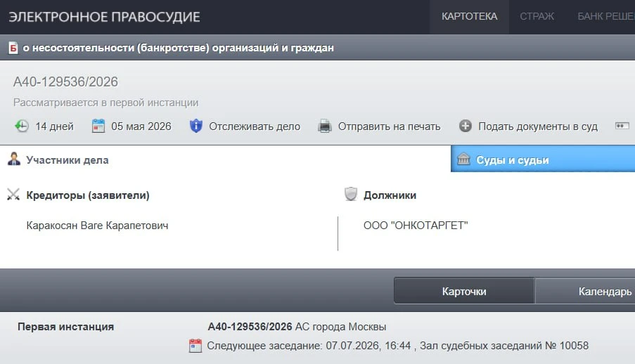Click the red calendar icon by Следующее заседание
This screenshot has width=635, height=364.
(x=195, y=346)
